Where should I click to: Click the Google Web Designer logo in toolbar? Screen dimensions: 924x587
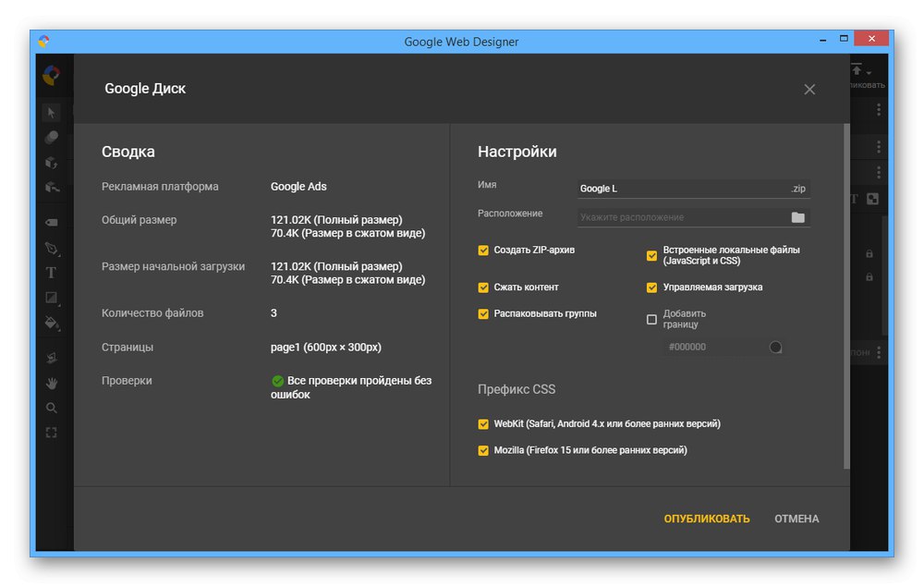[x=52, y=76]
